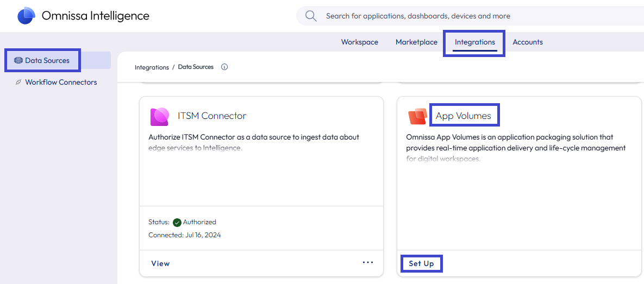Click the Data Sources stack icon

[18, 61]
